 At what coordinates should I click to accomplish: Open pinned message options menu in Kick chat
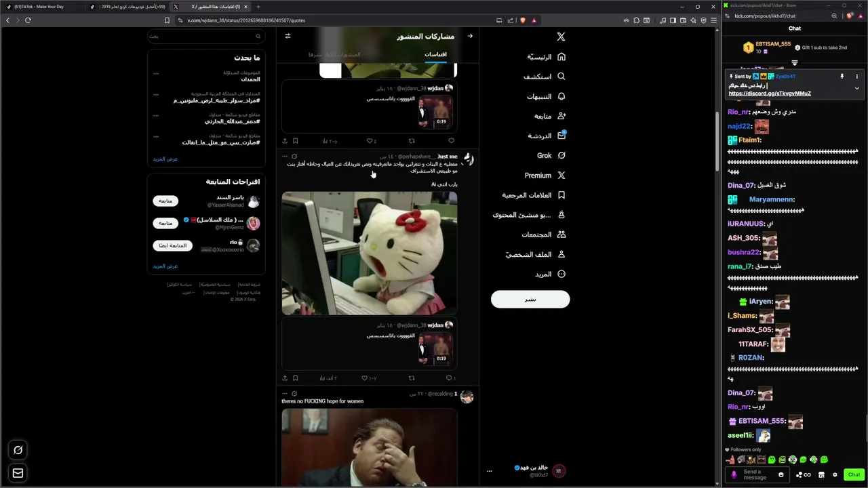(856, 77)
